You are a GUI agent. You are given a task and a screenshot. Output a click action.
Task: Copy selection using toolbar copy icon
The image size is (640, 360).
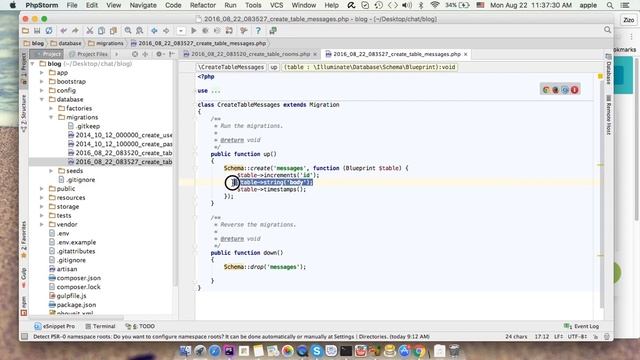tap(101, 31)
